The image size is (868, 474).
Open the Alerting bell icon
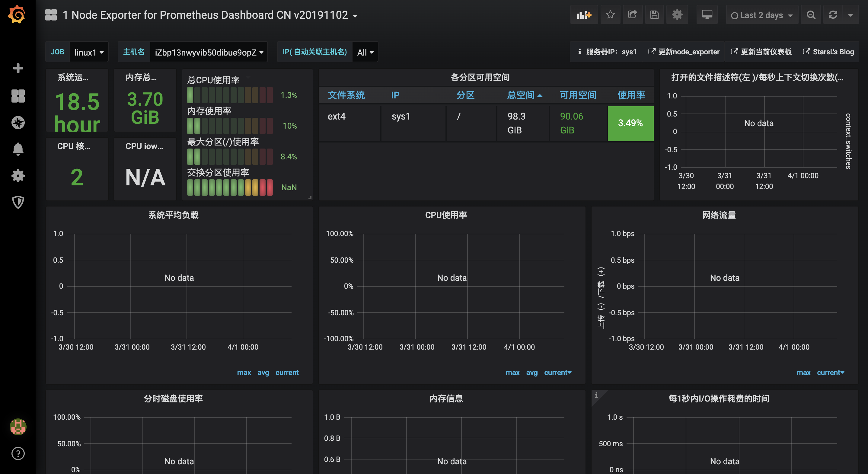pos(18,149)
